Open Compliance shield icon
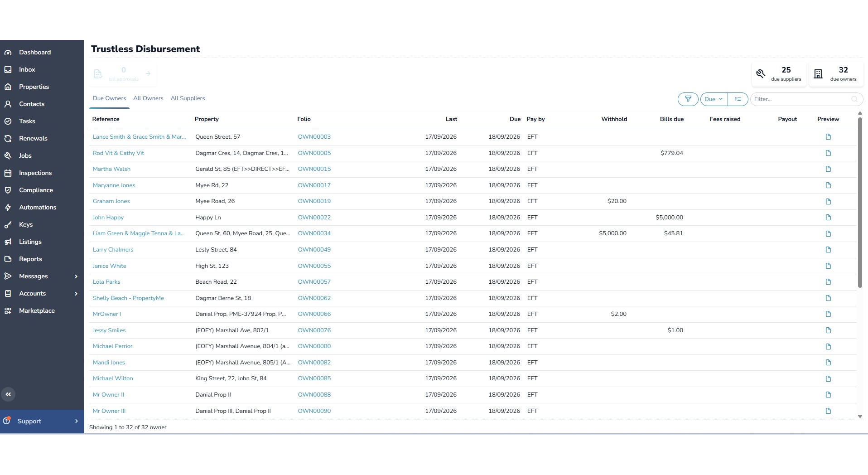Viewport: 868px width, 475px height. click(x=8, y=190)
